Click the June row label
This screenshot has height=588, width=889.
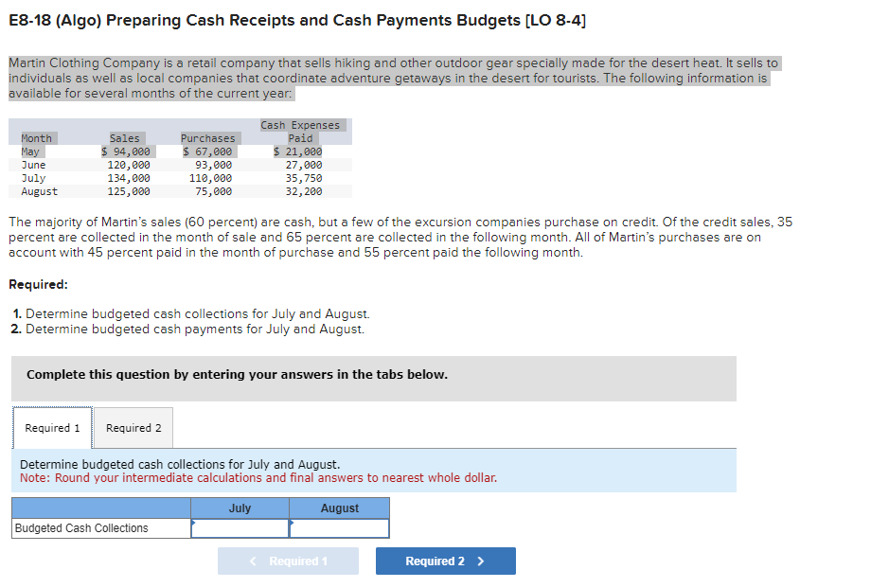point(33,165)
